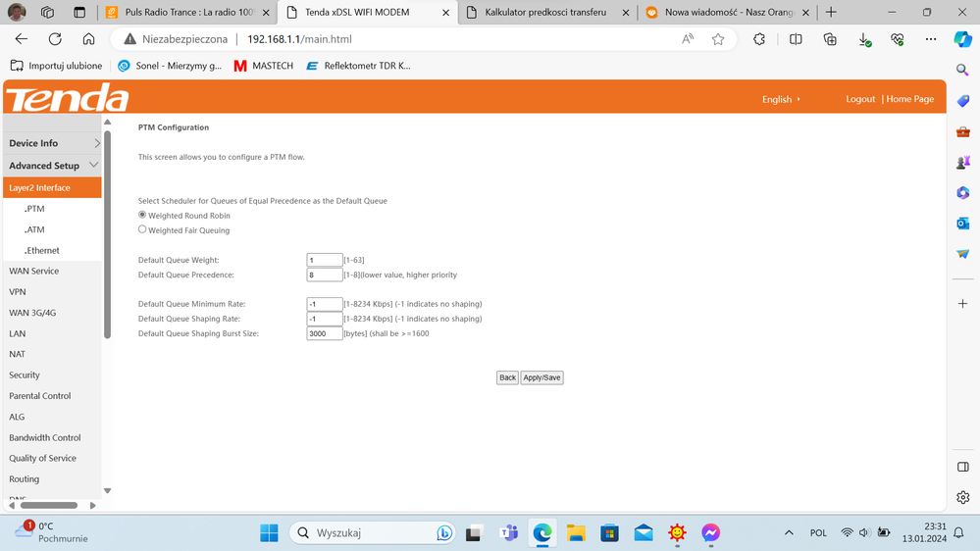The image size is (980, 551).
Task: Click the Logout link
Action: pyautogui.click(x=860, y=99)
